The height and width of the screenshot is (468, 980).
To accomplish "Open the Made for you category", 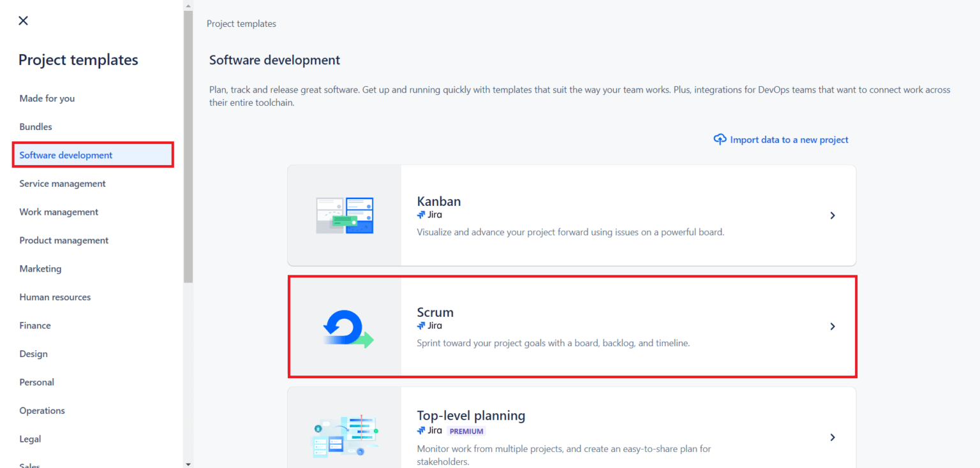I will [47, 98].
